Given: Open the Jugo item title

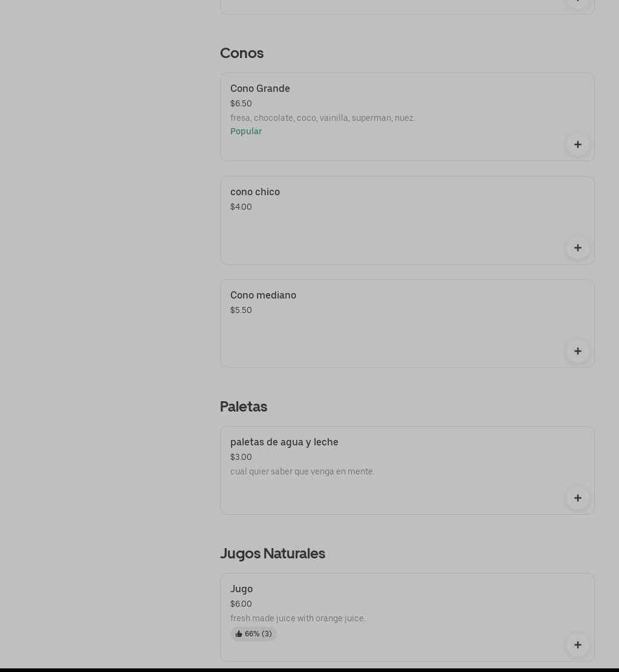Looking at the screenshot, I should pyautogui.click(x=241, y=589).
